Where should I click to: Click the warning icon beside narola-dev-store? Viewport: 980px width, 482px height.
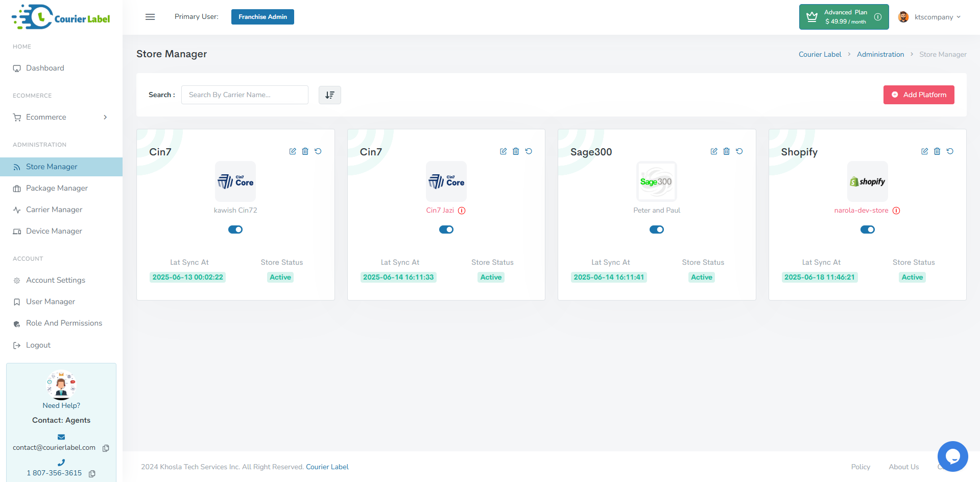896,211
